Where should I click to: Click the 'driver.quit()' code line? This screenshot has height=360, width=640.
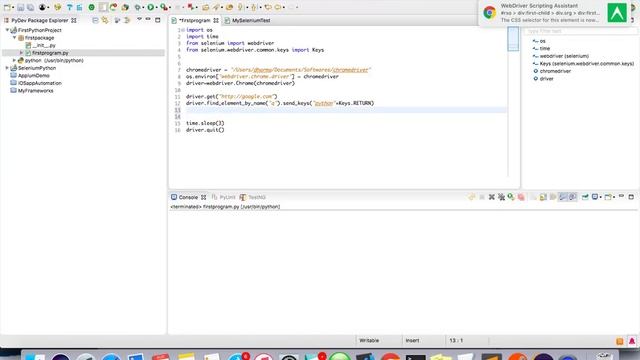(205, 130)
